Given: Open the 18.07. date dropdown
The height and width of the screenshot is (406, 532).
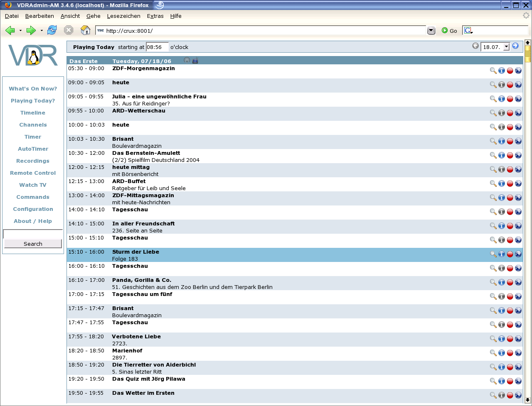Looking at the screenshot, I should (x=506, y=47).
